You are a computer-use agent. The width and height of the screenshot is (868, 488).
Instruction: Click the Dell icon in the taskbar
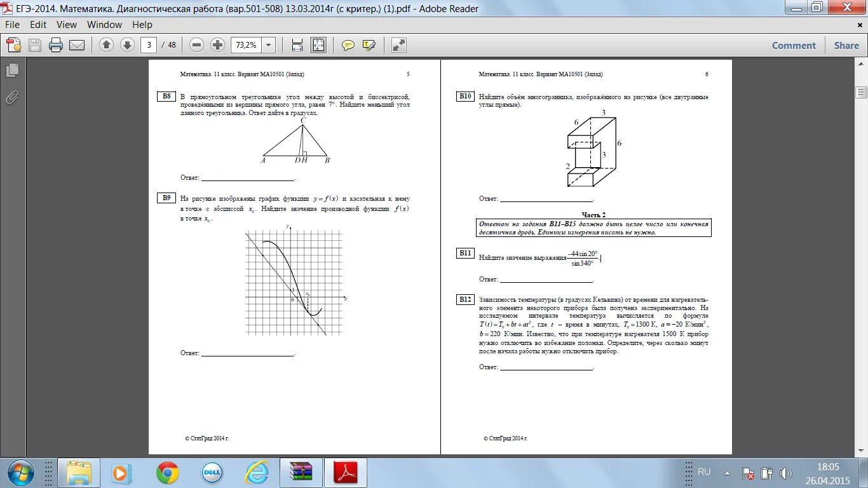[212, 473]
